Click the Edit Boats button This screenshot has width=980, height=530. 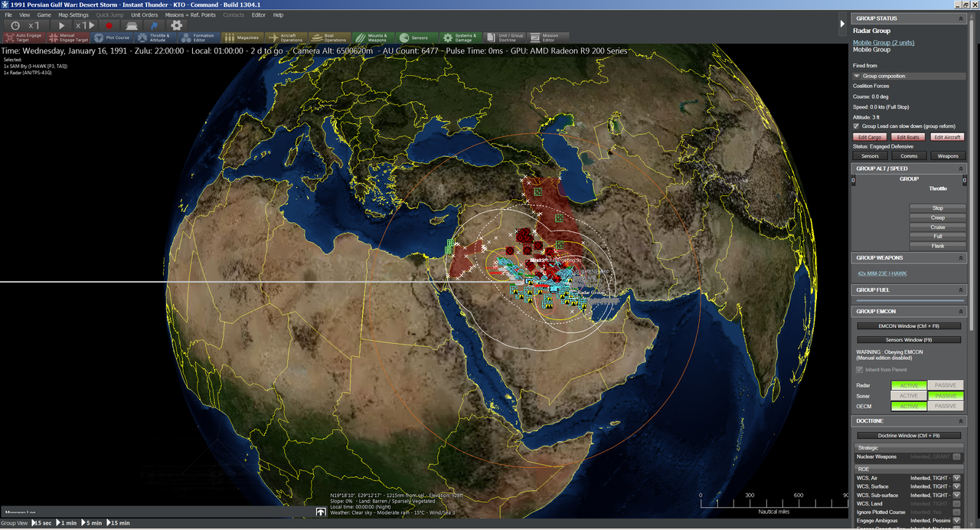coord(909,137)
